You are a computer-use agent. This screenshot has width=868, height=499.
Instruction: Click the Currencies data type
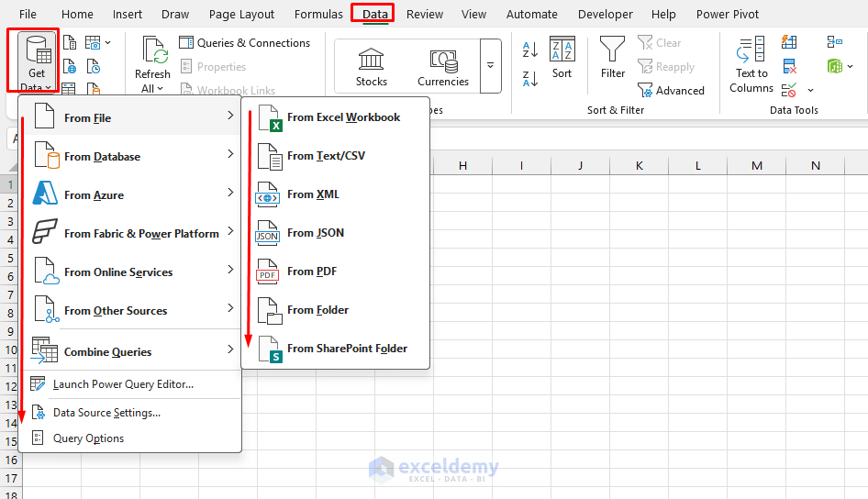[443, 67]
